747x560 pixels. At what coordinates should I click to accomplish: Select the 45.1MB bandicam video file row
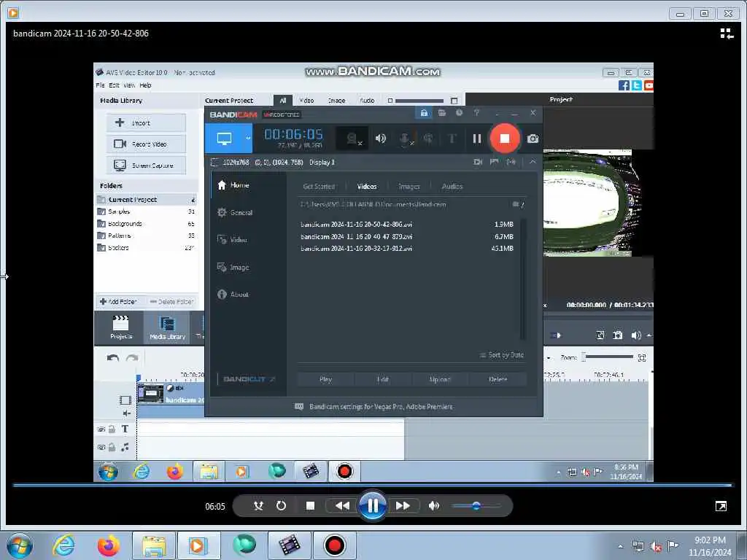click(407, 249)
